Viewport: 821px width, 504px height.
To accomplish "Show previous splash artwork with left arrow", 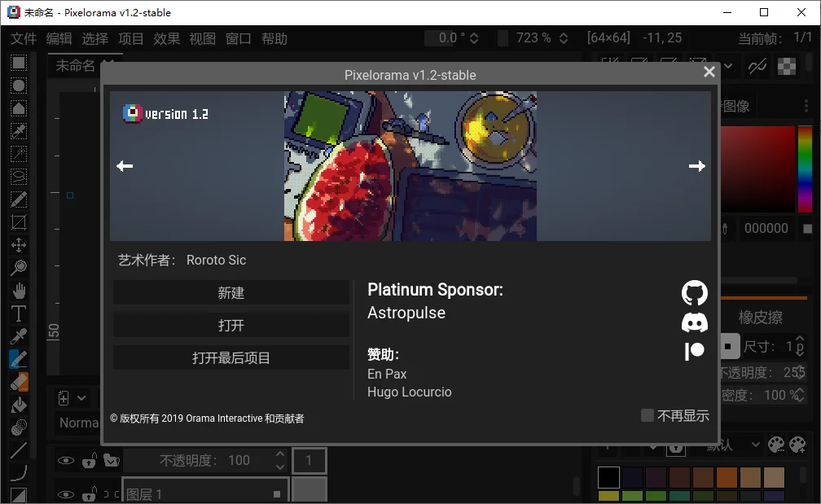I will (125, 166).
